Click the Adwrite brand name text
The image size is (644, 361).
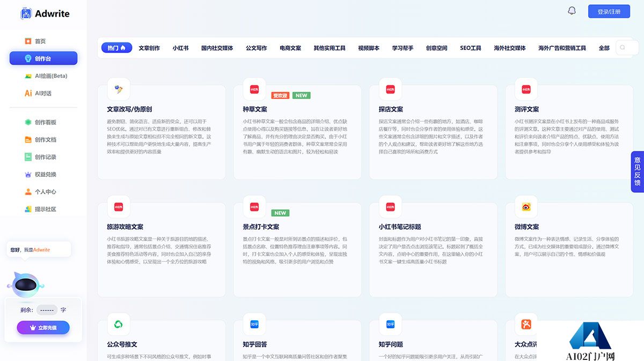(x=52, y=13)
